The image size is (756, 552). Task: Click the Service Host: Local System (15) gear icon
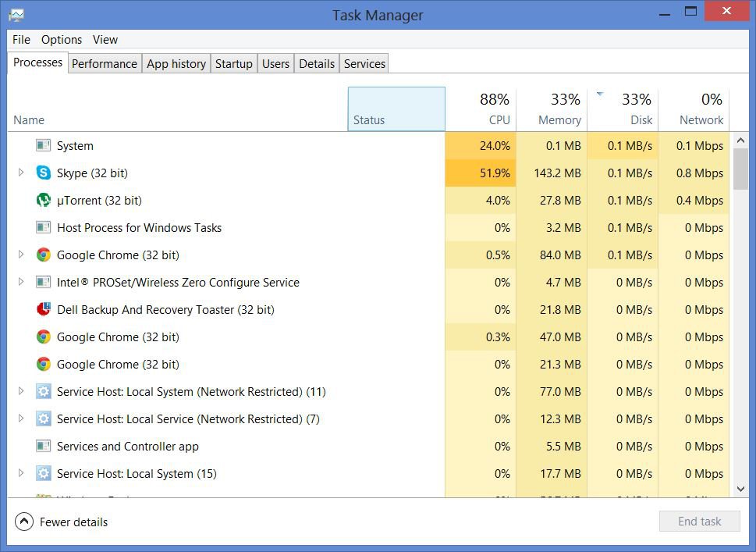44,474
